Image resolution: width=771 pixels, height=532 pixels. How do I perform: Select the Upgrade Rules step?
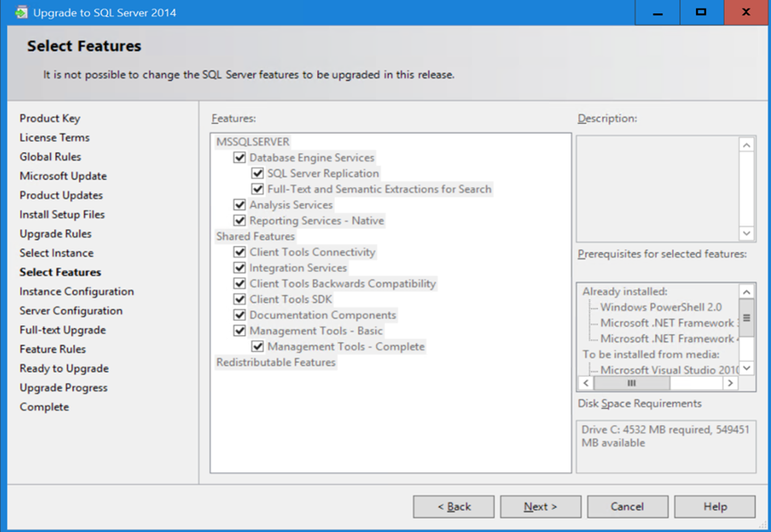(55, 233)
